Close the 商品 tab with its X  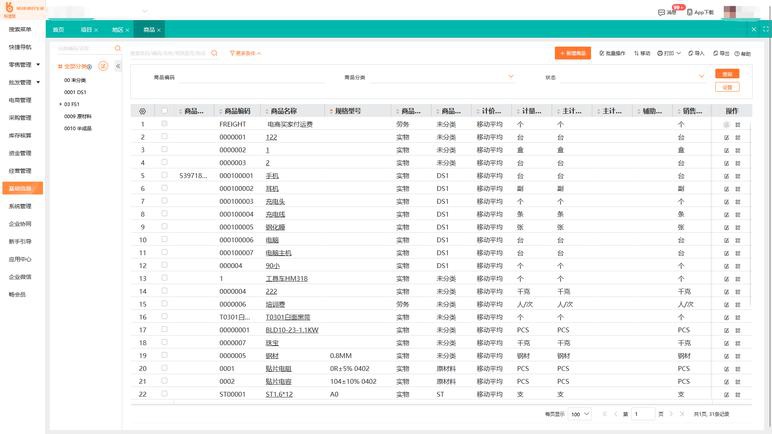click(x=159, y=30)
